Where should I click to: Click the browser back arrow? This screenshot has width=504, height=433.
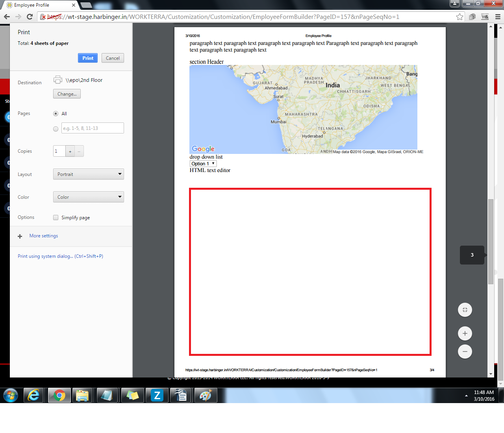pyautogui.click(x=7, y=17)
